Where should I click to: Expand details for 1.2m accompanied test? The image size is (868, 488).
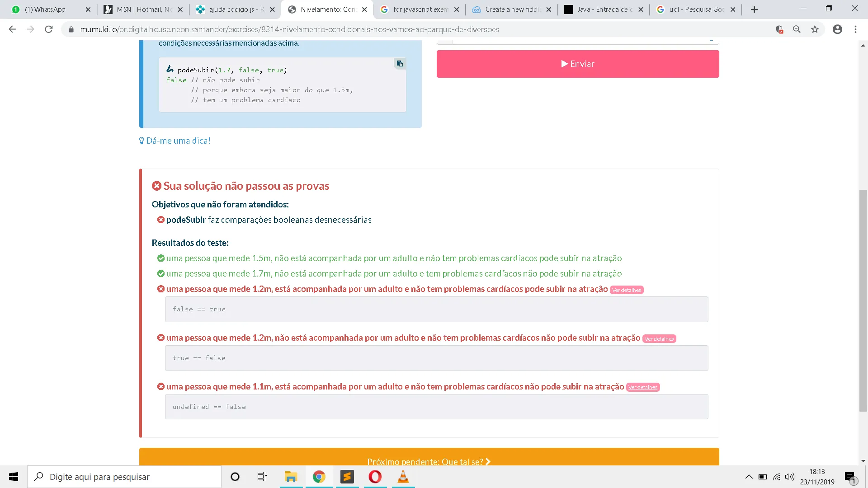point(627,290)
